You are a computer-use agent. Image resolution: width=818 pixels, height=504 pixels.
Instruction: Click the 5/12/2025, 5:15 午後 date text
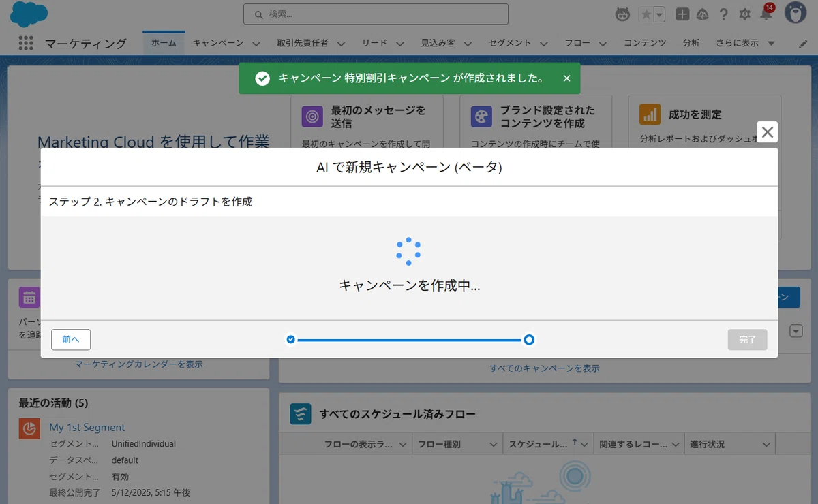pyautogui.click(x=151, y=492)
